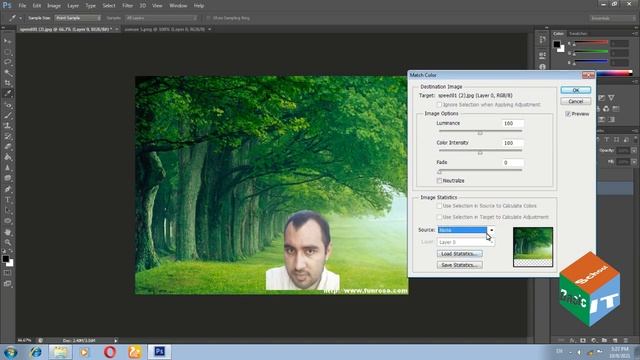This screenshot has width=640, height=360.
Task: Select the Lasso tool
Action: coord(8,62)
